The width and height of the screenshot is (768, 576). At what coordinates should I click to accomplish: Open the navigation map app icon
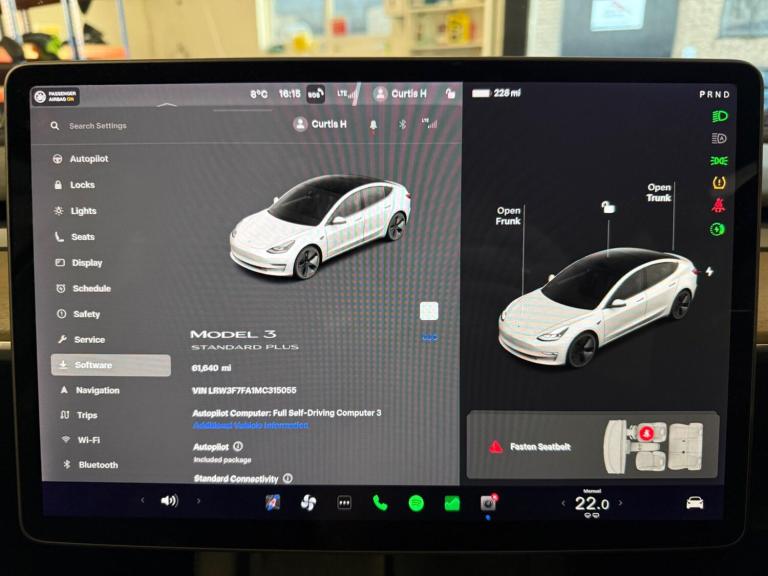point(272,502)
